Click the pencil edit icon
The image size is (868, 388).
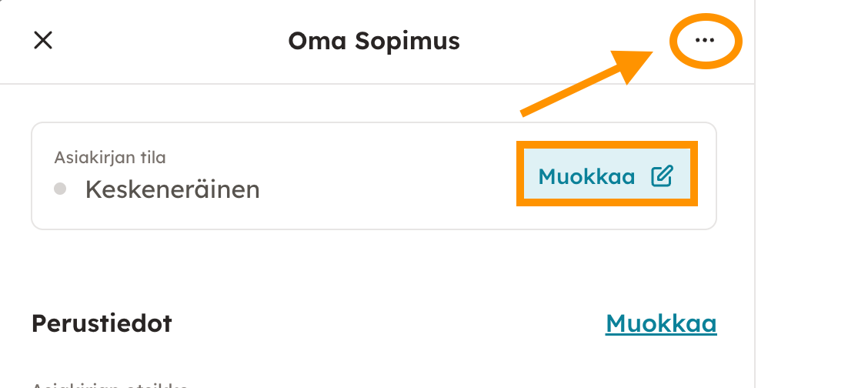(x=662, y=177)
